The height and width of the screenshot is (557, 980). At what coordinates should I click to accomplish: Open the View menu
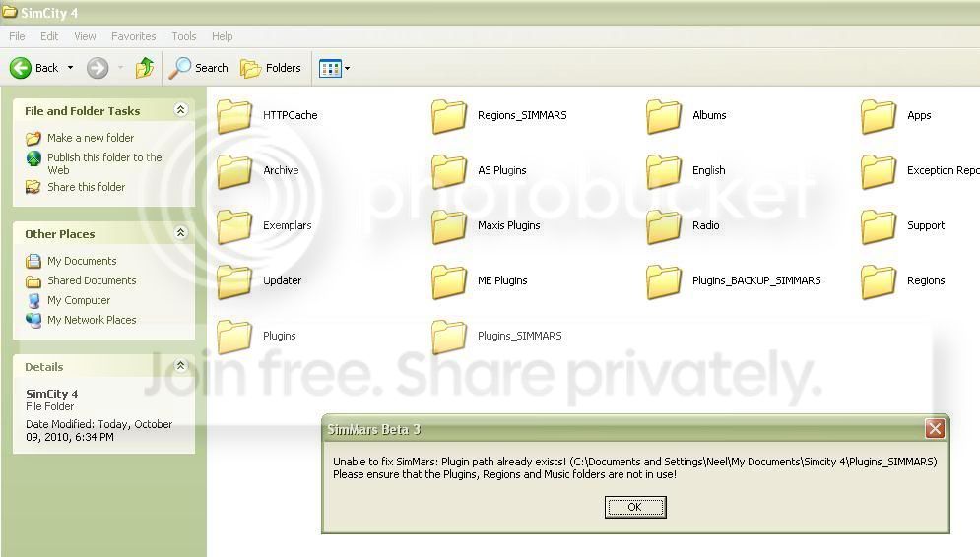coord(85,36)
